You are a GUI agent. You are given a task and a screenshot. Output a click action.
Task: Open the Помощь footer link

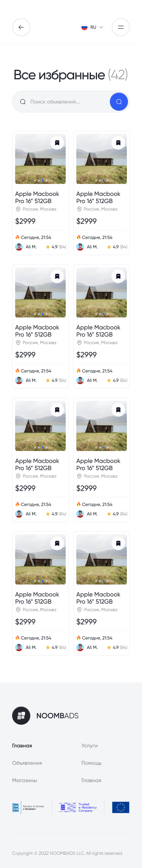click(x=92, y=763)
